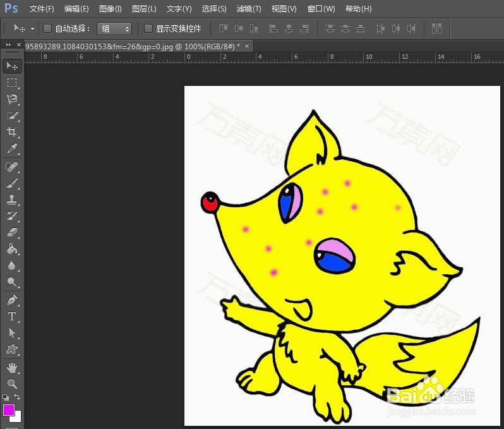Screen dimensions: 504x429
Task: Click the white background color swatch
Action: point(17,418)
